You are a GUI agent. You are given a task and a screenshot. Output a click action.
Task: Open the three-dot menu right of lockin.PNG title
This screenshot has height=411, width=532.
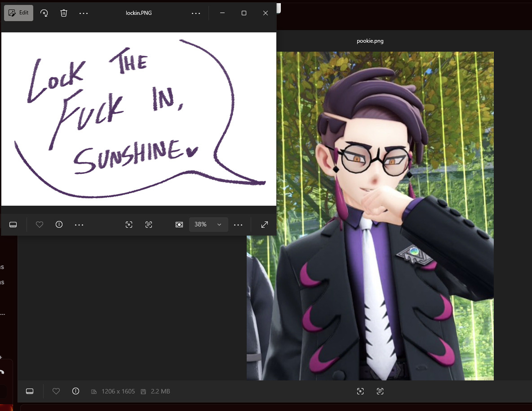[196, 13]
